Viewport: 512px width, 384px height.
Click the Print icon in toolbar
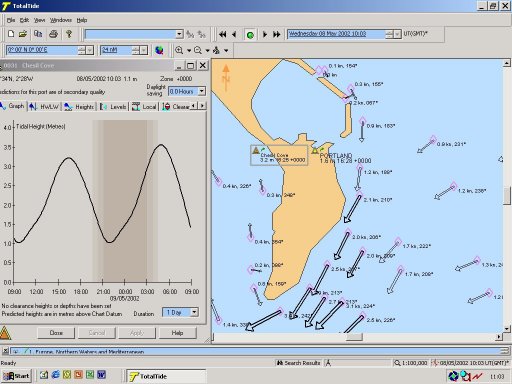tap(53, 34)
